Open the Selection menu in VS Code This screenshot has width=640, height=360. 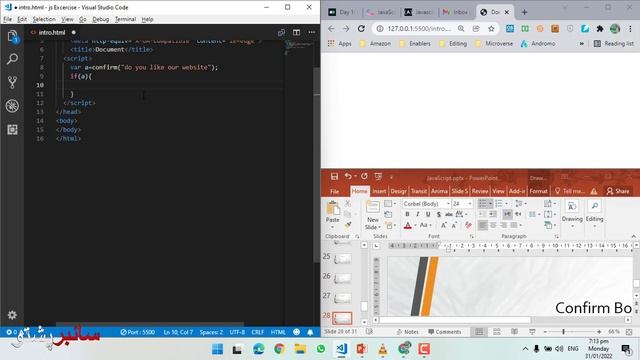click(44, 19)
